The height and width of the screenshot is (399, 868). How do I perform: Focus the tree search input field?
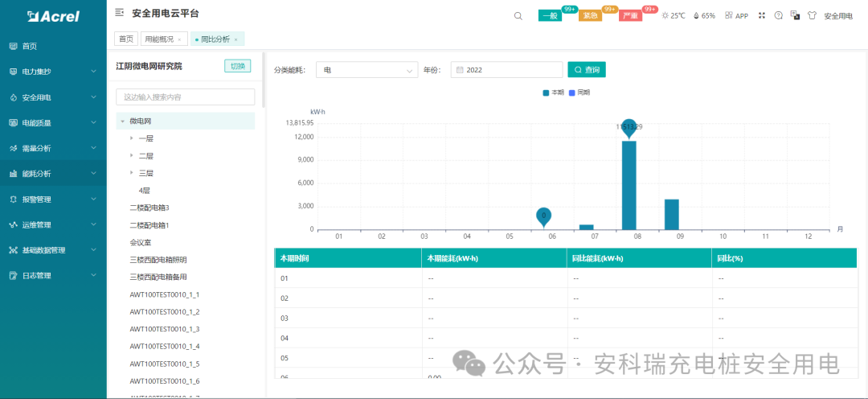(186, 97)
